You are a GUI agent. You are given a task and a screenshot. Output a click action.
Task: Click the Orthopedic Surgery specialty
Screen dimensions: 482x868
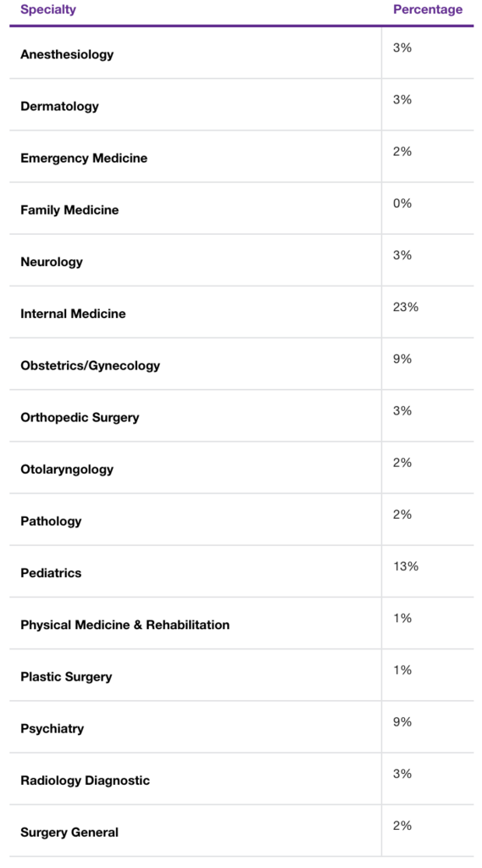point(80,417)
